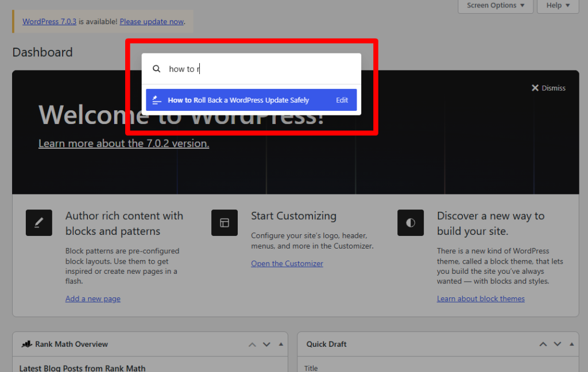Open the WordPress 7.0.3 link

click(49, 21)
